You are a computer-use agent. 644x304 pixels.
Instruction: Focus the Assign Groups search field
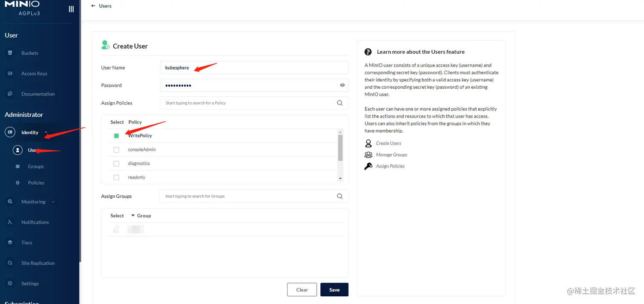pyautogui.click(x=254, y=196)
